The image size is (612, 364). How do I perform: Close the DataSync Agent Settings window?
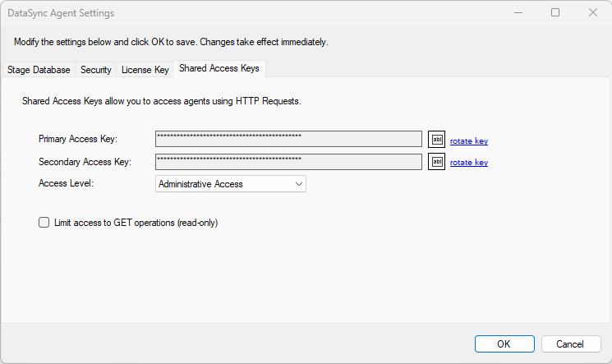593,13
